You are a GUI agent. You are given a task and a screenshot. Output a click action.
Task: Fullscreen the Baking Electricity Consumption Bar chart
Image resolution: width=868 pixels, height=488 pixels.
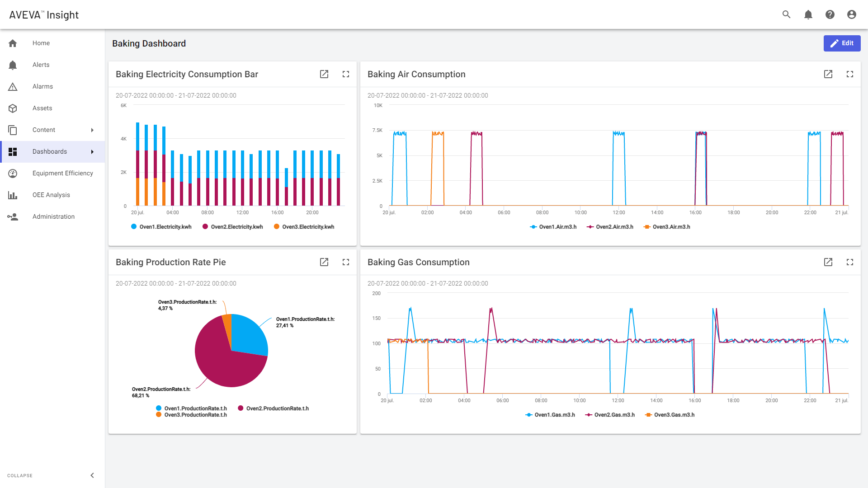(346, 74)
